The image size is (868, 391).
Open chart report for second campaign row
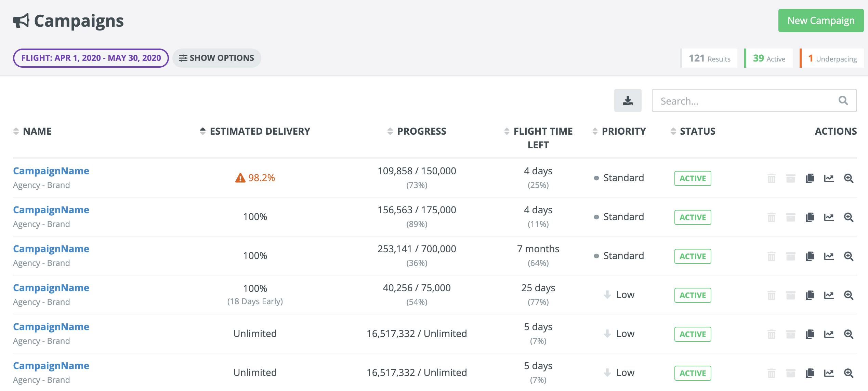829,217
